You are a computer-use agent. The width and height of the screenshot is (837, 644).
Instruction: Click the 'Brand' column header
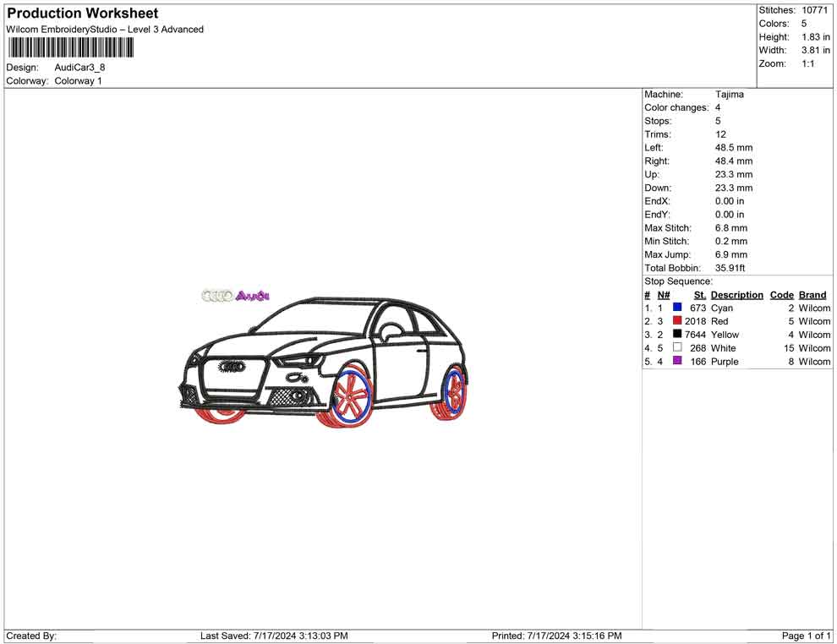pyautogui.click(x=812, y=295)
